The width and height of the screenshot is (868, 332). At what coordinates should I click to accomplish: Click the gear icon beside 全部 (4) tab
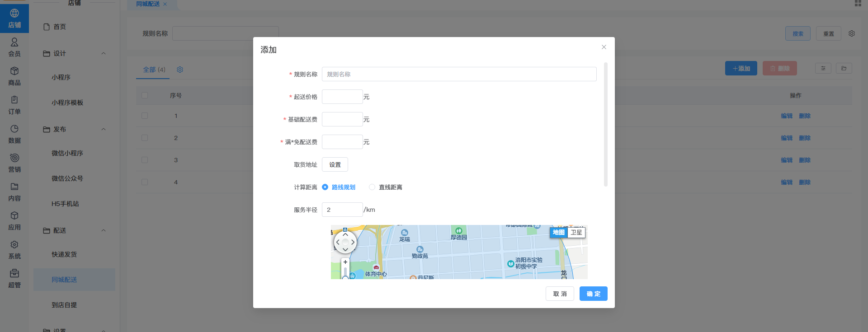pyautogui.click(x=180, y=70)
